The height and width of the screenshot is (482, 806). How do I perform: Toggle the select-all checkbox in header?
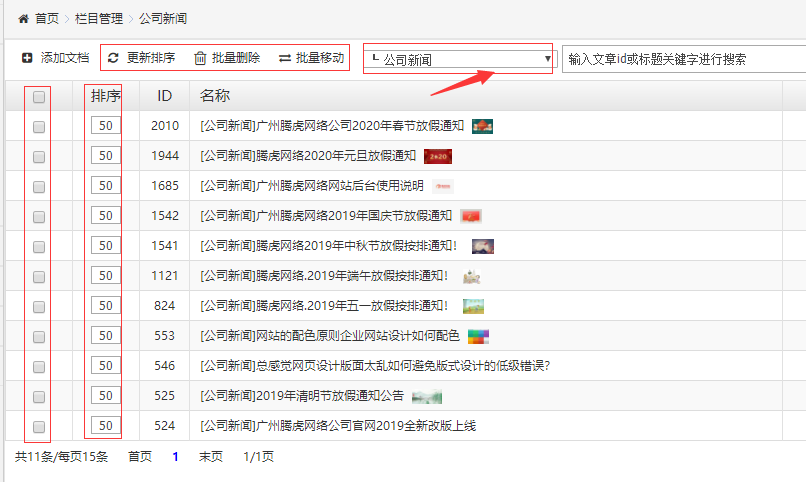(39, 97)
